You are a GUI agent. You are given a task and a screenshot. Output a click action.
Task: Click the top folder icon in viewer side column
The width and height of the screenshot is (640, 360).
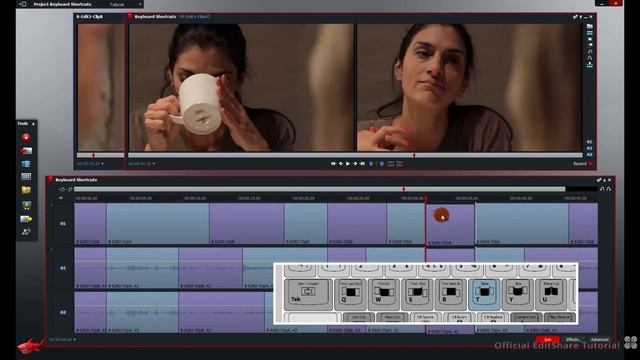[x=589, y=26]
